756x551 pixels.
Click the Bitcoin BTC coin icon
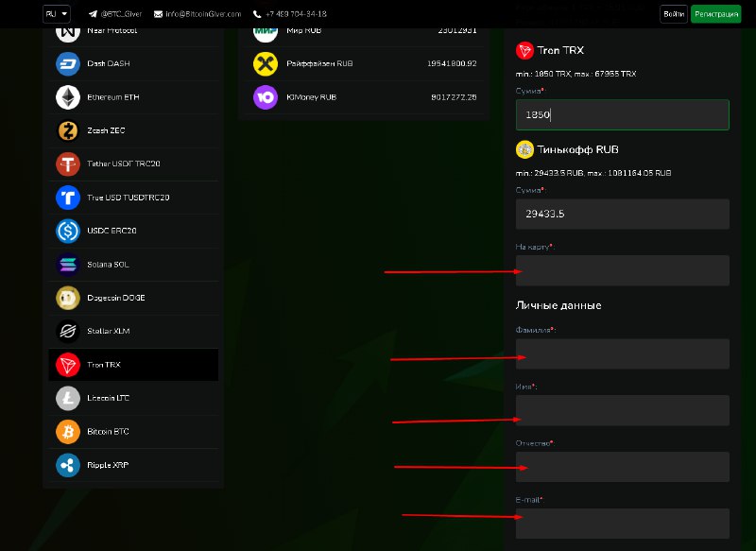point(68,432)
